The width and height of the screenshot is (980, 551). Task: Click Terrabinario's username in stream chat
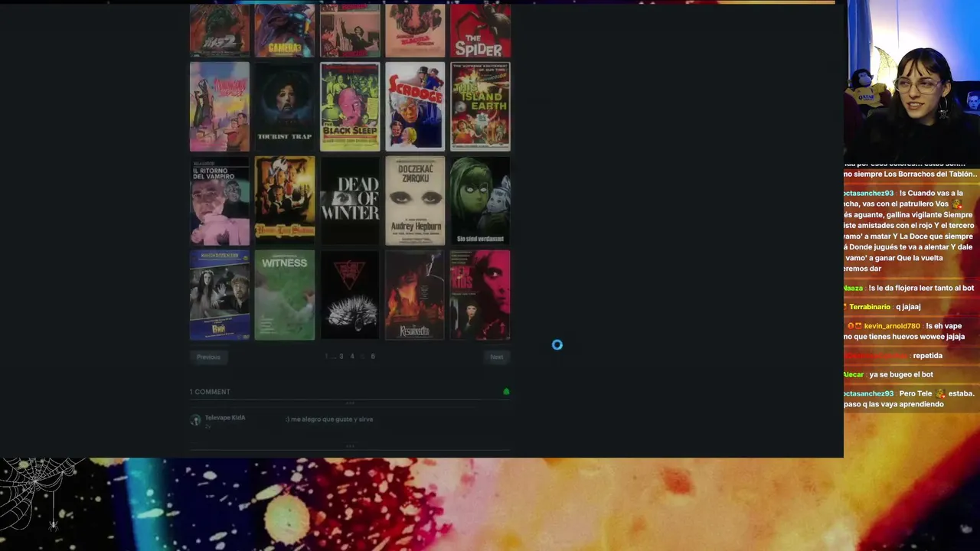[x=870, y=307]
